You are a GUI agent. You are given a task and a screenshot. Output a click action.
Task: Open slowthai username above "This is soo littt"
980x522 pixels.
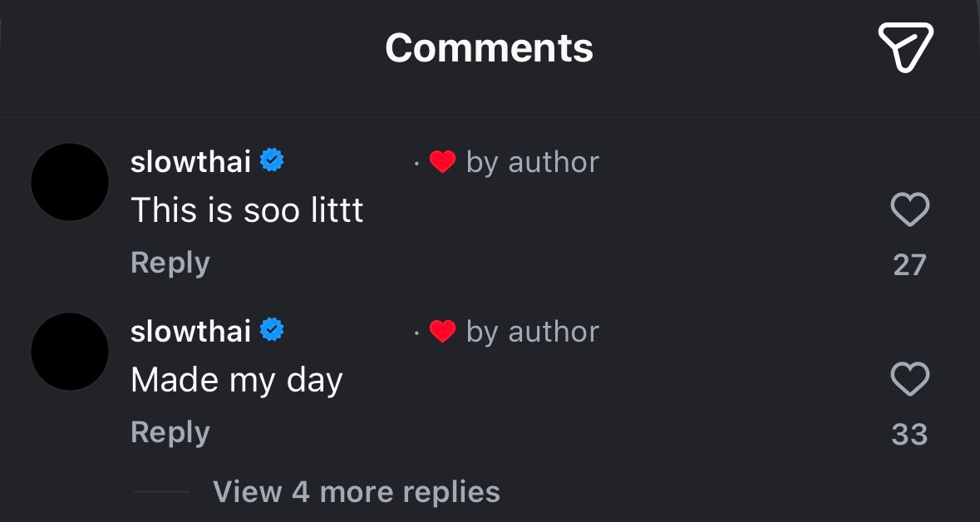(x=190, y=161)
